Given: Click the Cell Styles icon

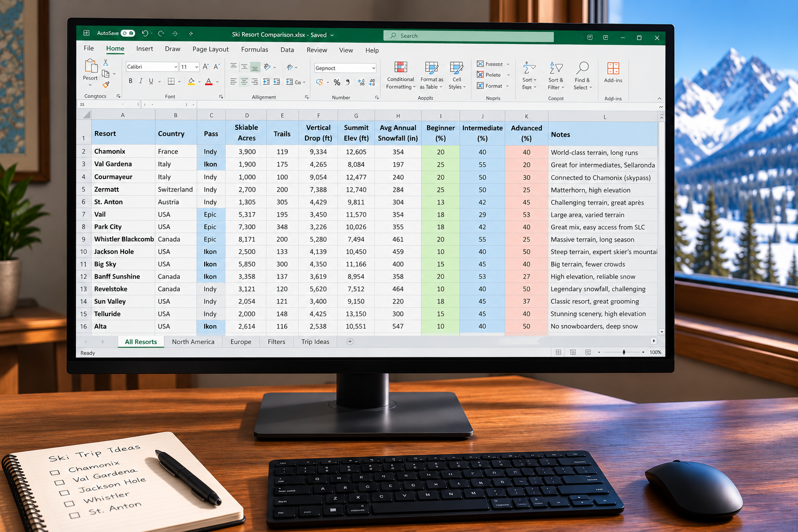Looking at the screenshot, I should coord(457,68).
